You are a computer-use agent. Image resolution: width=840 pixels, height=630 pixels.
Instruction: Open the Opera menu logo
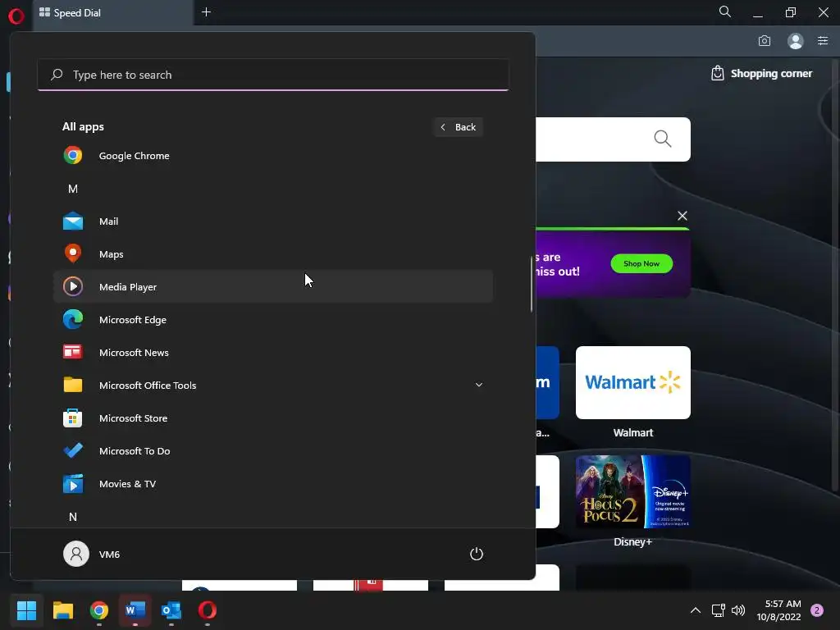click(x=16, y=16)
